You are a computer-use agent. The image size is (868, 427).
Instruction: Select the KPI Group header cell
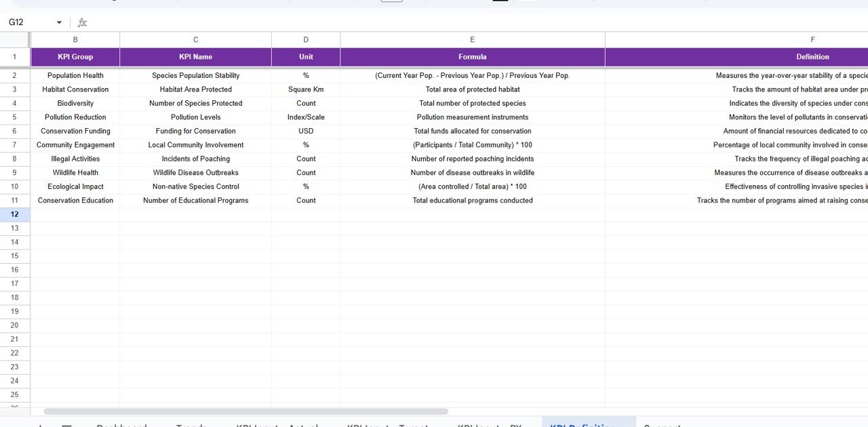click(75, 57)
